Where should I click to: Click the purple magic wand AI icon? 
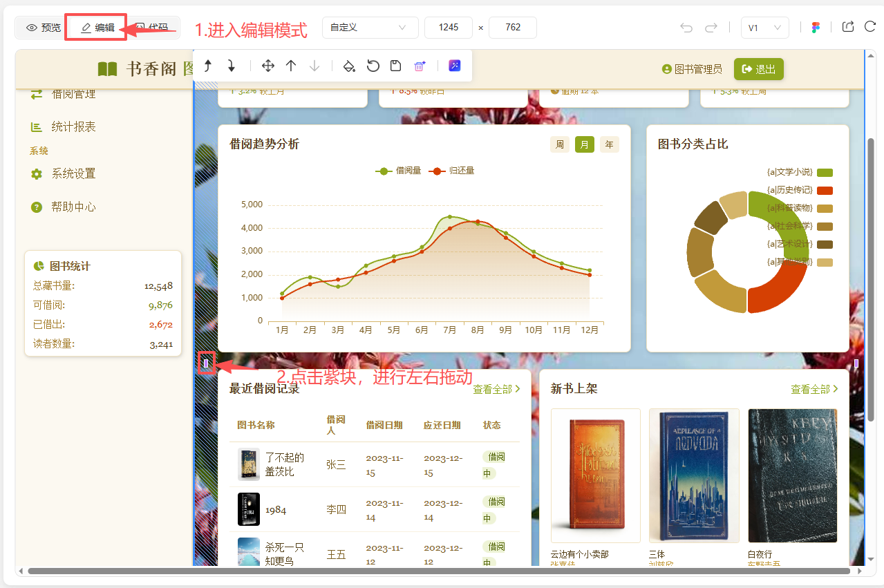point(454,66)
